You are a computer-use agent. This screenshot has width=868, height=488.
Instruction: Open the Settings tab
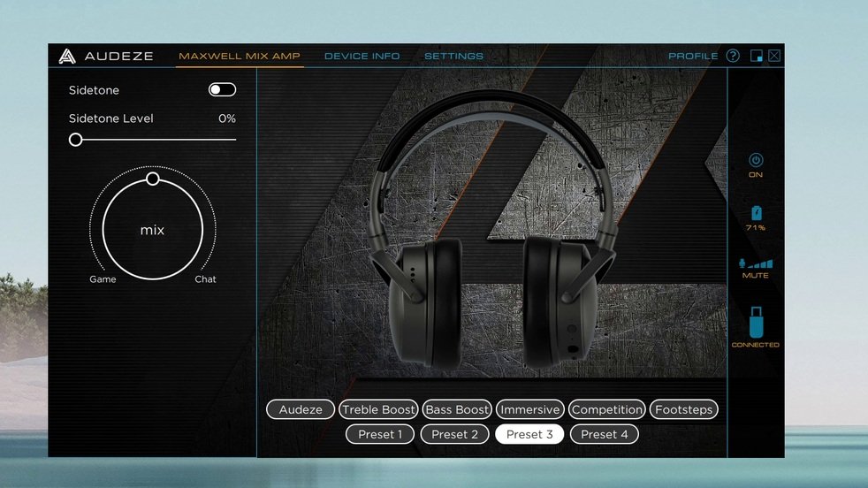[454, 56]
